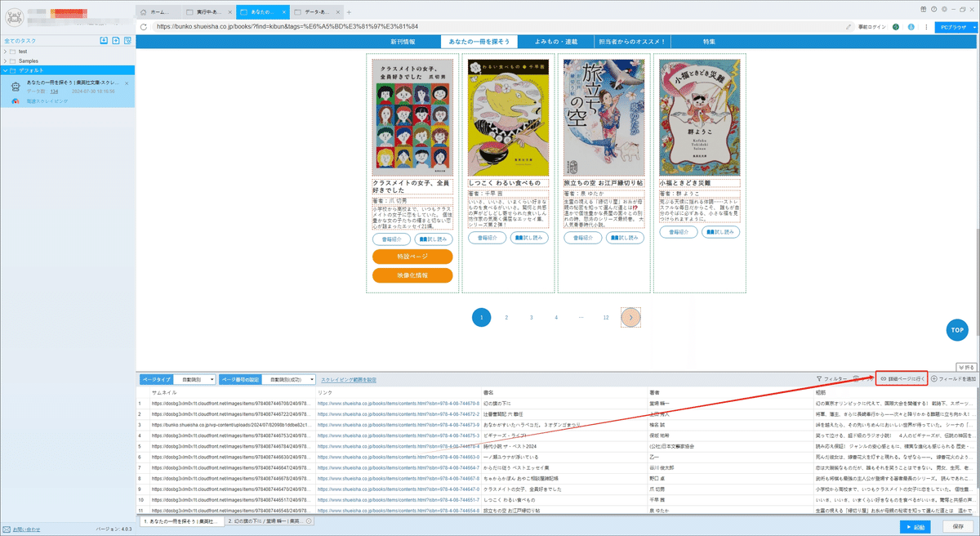Open the ページ番号の設定 dropdown

click(289, 379)
